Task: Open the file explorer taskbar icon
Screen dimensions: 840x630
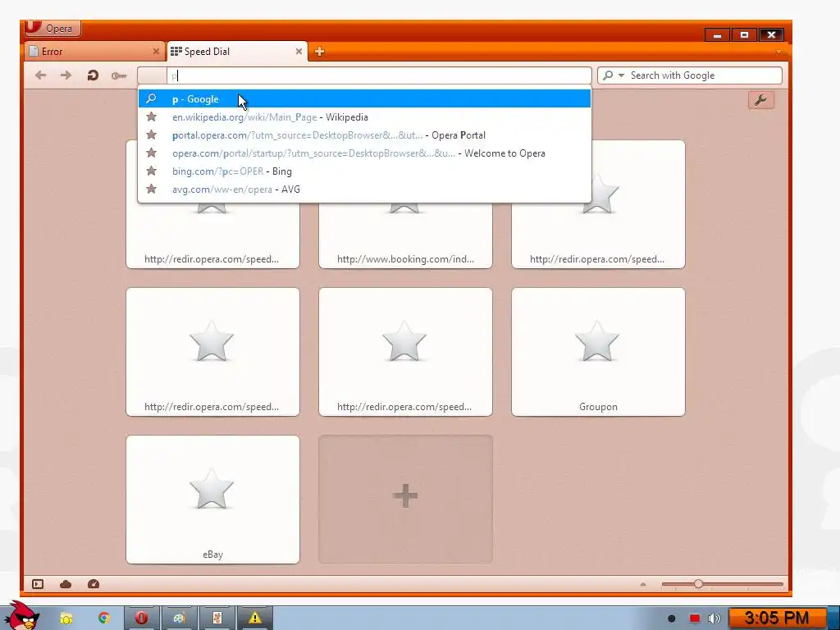Action: click(66, 619)
